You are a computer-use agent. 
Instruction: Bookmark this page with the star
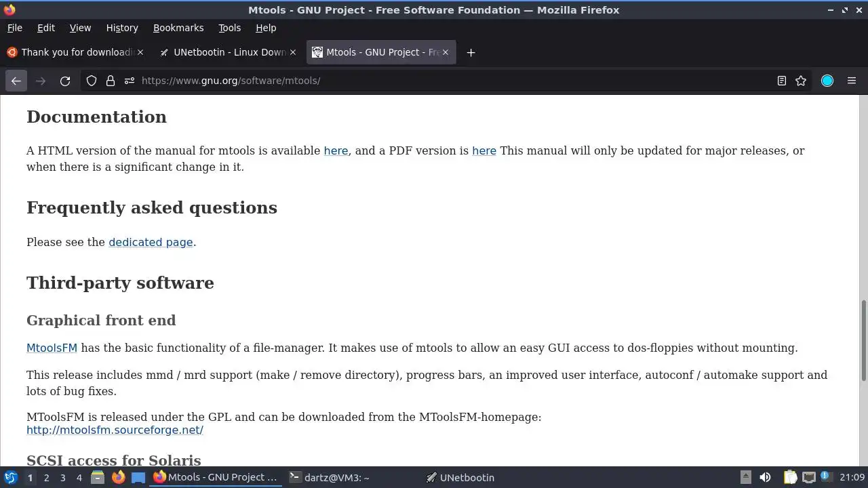801,81
